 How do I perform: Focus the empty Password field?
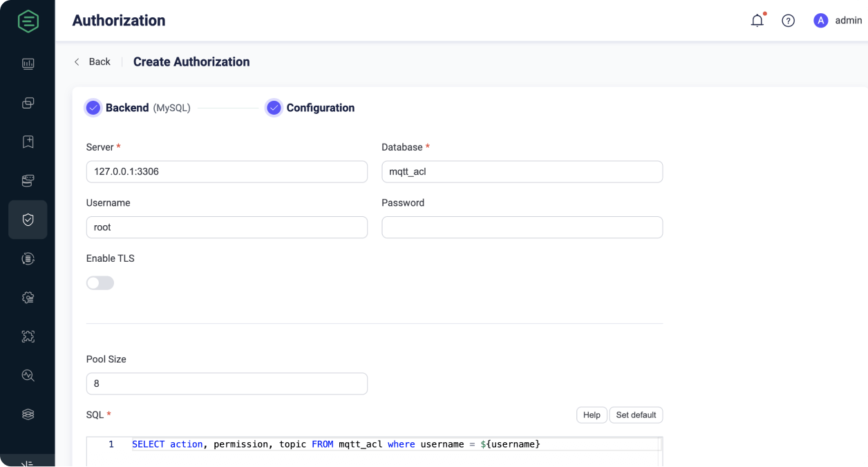[522, 227]
